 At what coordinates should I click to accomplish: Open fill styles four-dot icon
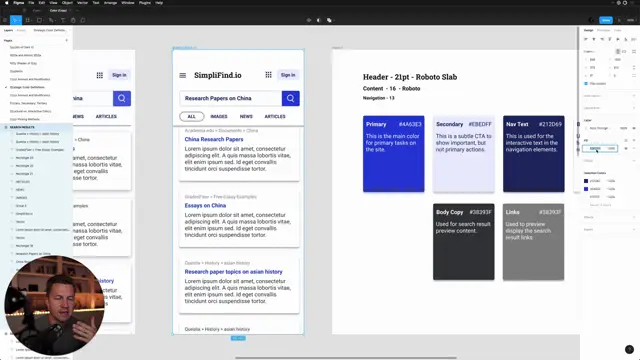(x=626, y=140)
